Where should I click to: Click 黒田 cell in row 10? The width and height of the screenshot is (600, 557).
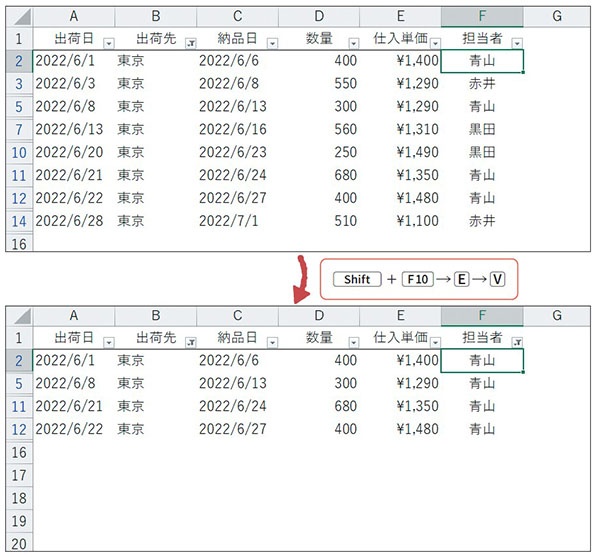coord(482,153)
